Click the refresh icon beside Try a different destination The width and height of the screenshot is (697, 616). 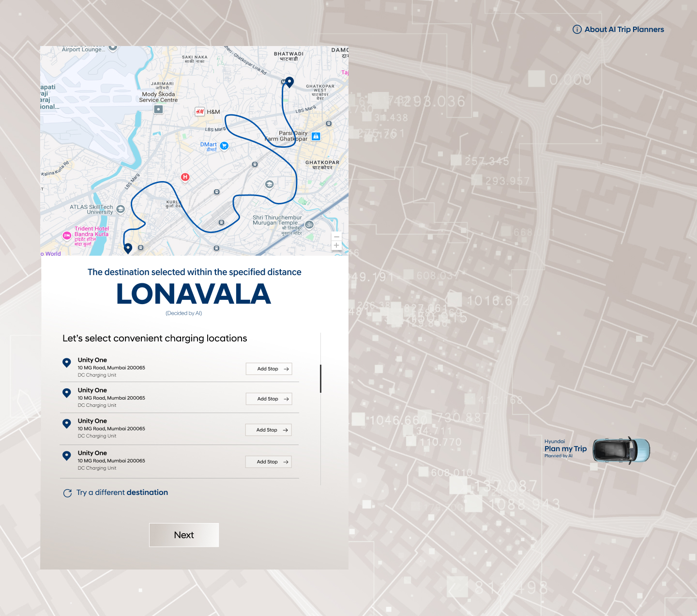[68, 493]
